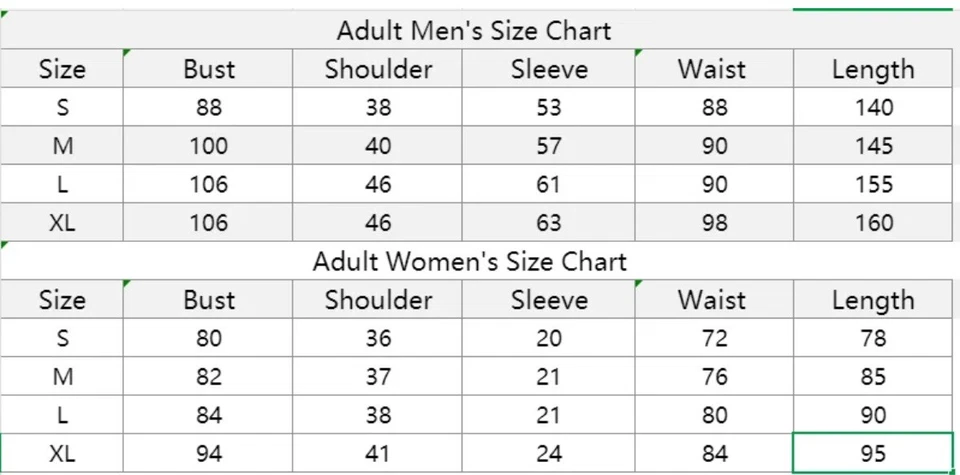
Task: Click women's size L waist cell 80
Action: pyautogui.click(x=714, y=415)
